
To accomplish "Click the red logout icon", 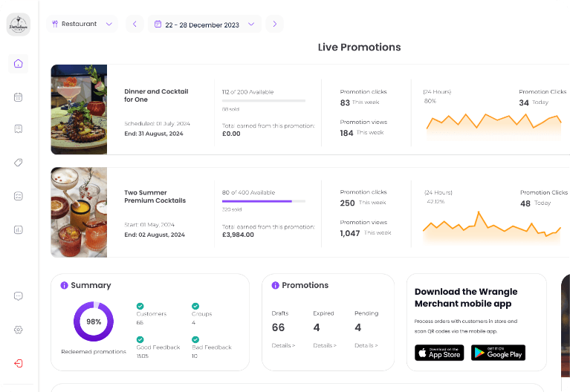I will point(19,363).
